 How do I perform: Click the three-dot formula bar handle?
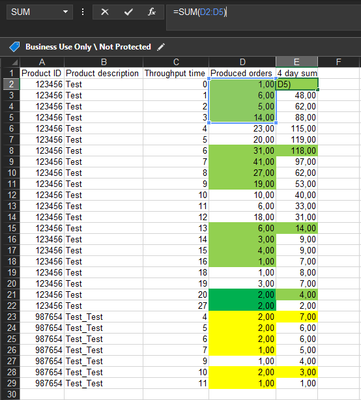point(83,12)
